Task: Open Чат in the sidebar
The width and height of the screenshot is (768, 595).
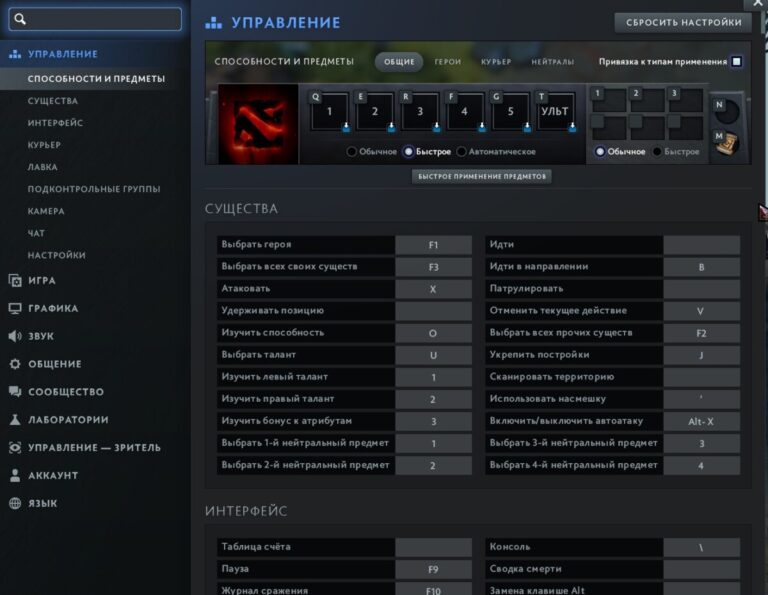Action: pos(36,233)
